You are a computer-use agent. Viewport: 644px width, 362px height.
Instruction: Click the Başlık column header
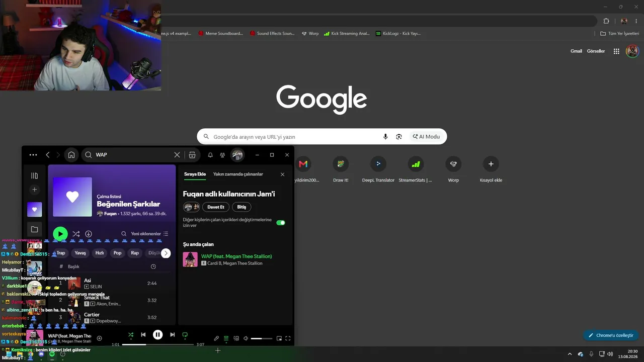[x=74, y=266]
